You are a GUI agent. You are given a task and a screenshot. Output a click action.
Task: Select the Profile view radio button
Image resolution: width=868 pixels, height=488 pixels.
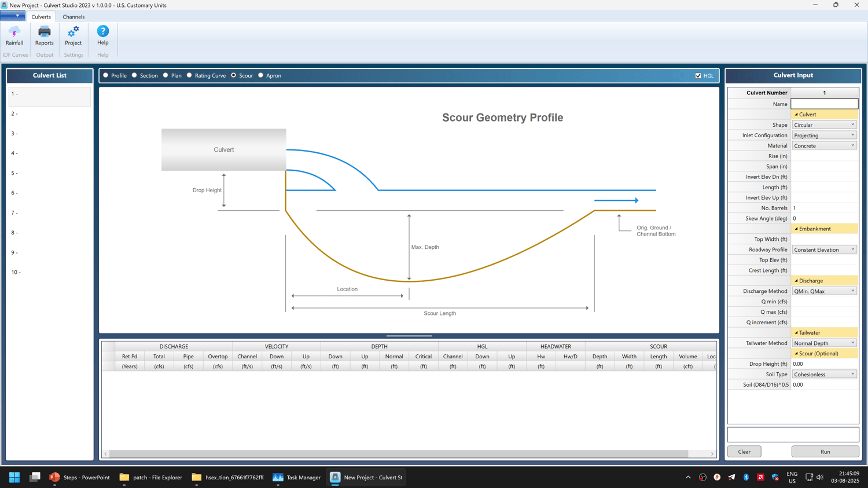pos(106,75)
